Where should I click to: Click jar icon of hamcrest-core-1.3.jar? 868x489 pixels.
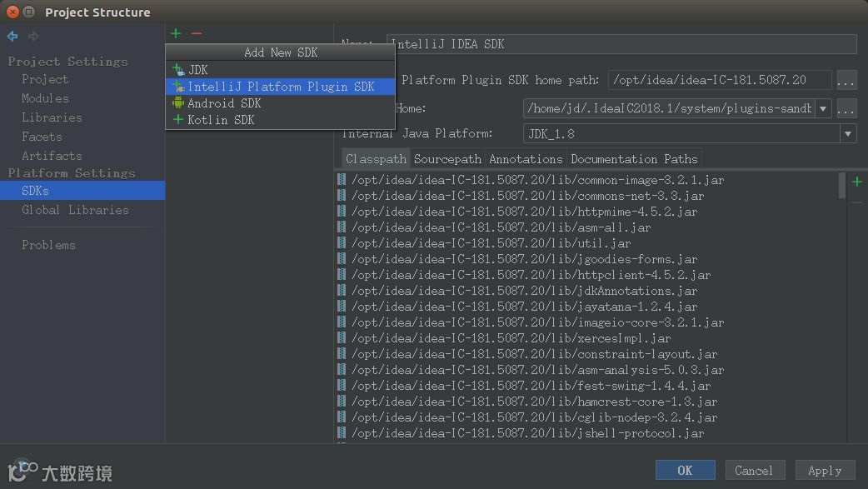[342, 401]
